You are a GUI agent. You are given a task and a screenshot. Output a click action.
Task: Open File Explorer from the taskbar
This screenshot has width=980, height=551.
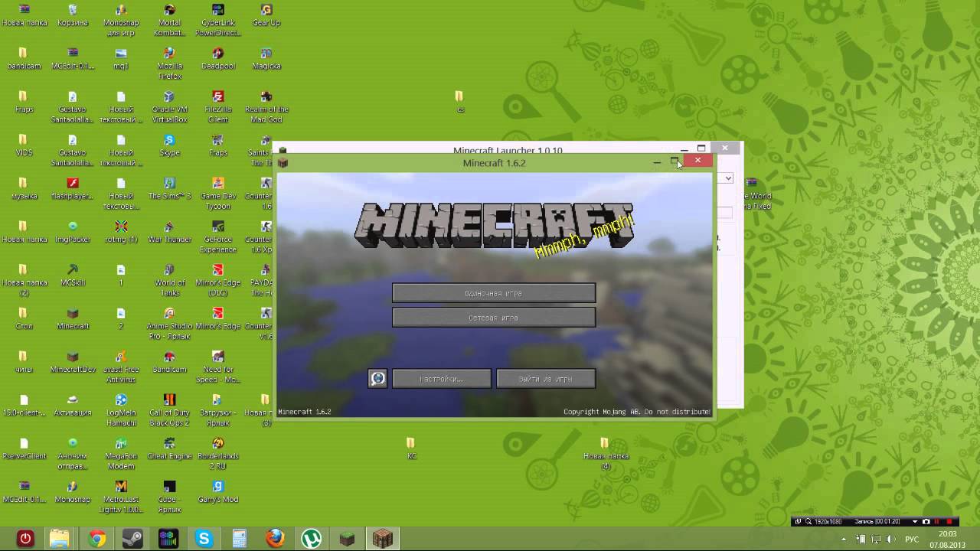pyautogui.click(x=60, y=539)
